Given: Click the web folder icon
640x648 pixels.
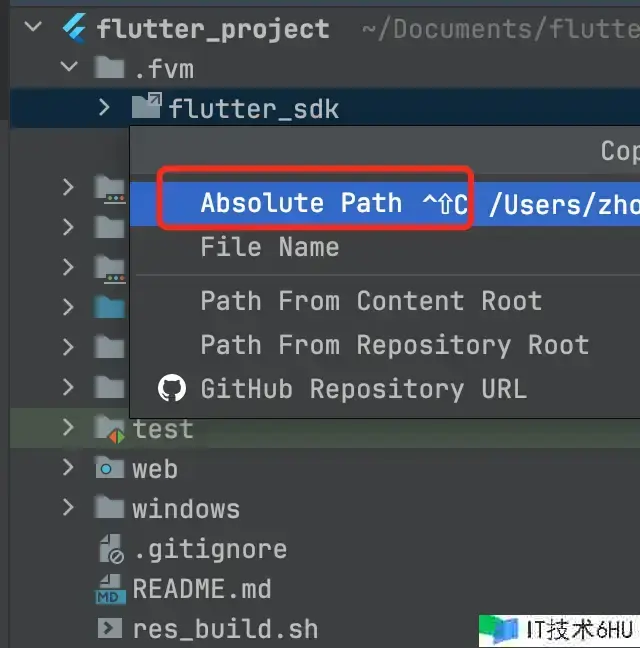Looking at the screenshot, I should click(x=109, y=467).
